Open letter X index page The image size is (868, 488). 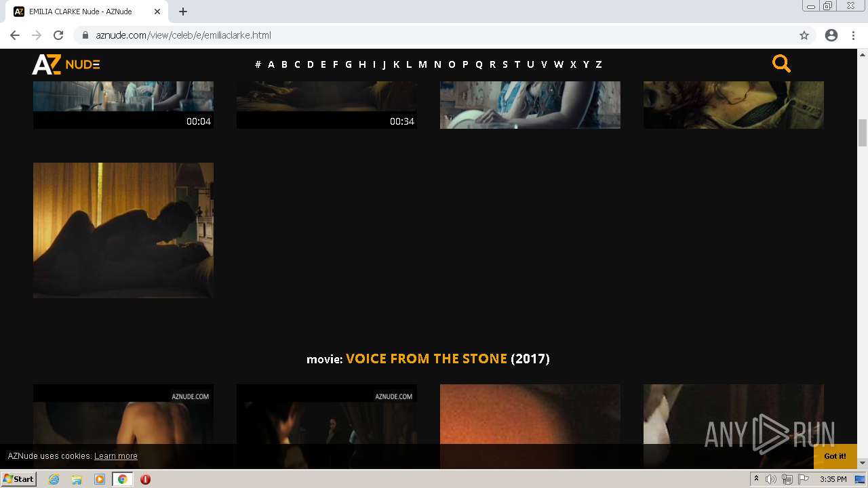pos(573,64)
